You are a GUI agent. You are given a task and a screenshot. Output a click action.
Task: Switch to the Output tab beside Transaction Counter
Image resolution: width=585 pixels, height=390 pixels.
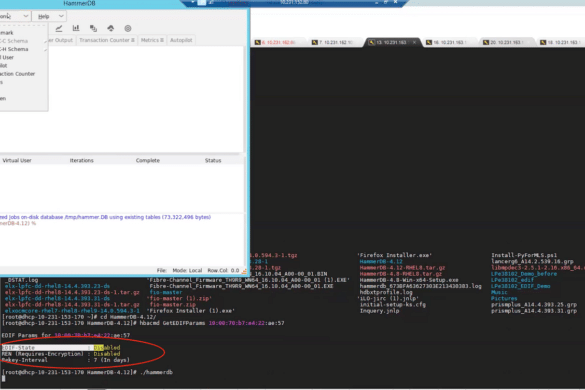61,40
